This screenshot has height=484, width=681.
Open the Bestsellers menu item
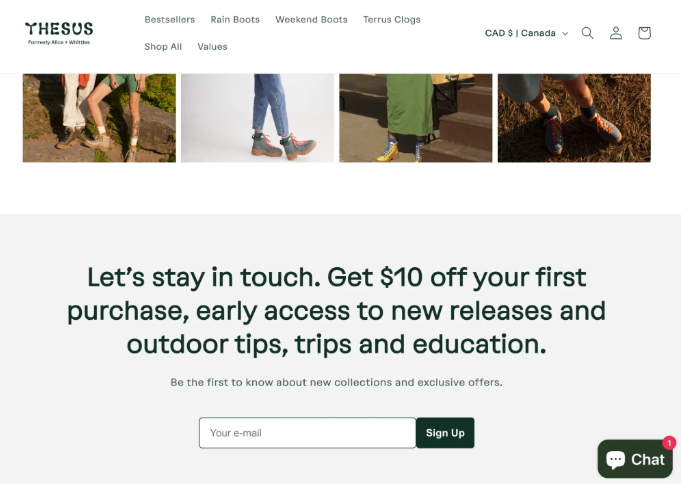coord(169,20)
